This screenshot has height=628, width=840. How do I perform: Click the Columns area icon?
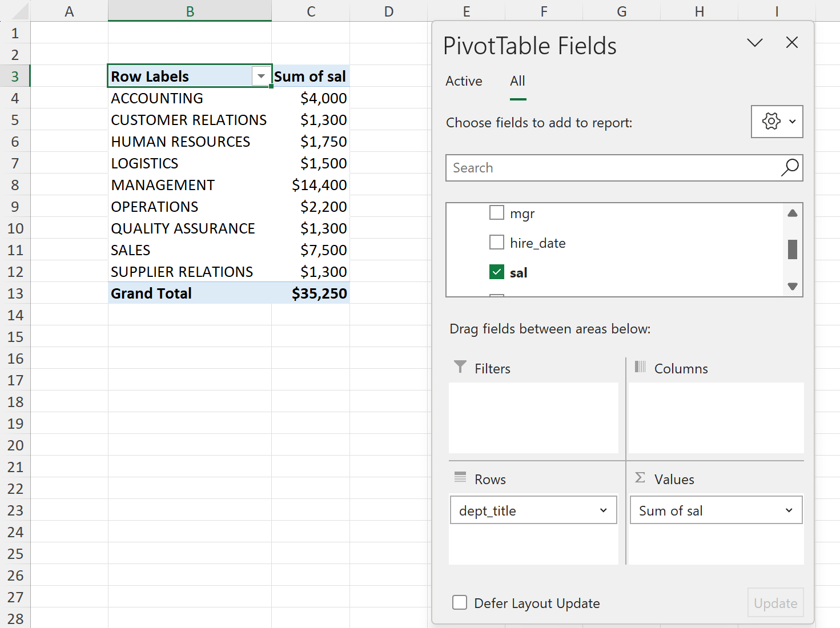[x=640, y=368]
